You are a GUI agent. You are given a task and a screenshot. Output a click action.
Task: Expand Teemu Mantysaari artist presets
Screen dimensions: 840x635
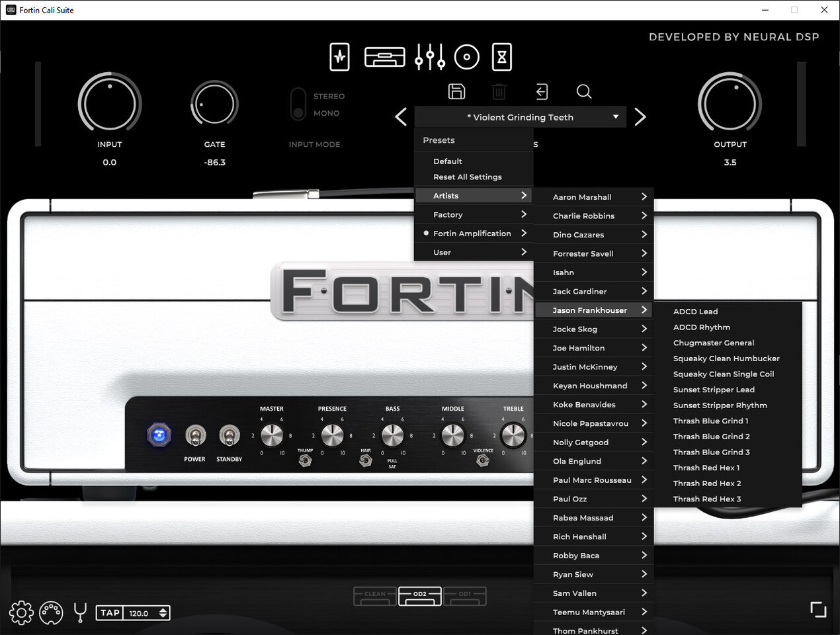(x=594, y=612)
